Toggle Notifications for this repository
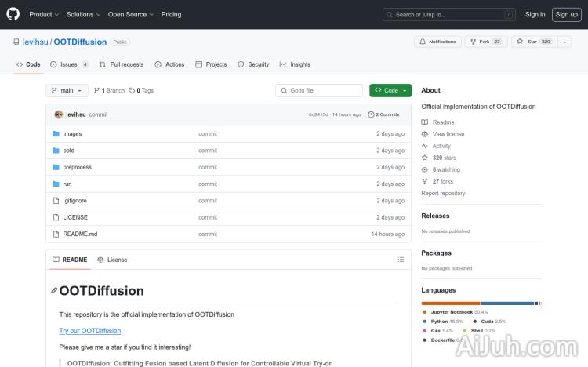The width and height of the screenshot is (588, 367). 438,42
